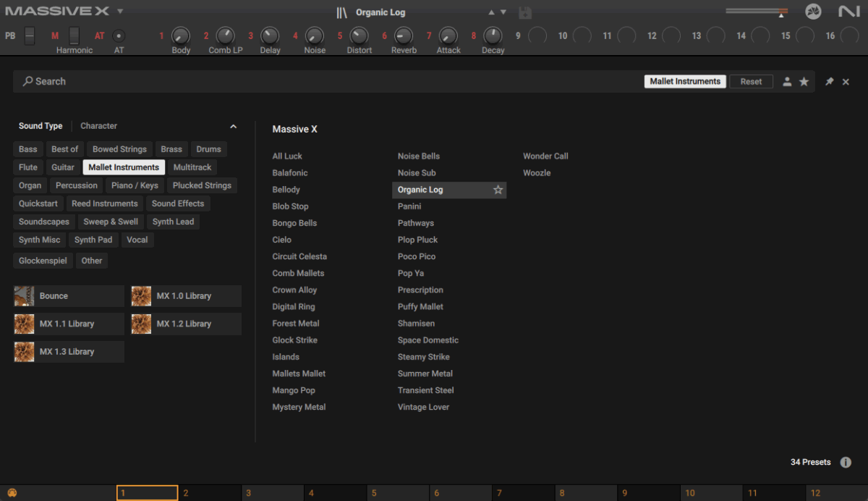This screenshot has height=501, width=868.
Task: Click the Reset filter button
Action: point(751,82)
